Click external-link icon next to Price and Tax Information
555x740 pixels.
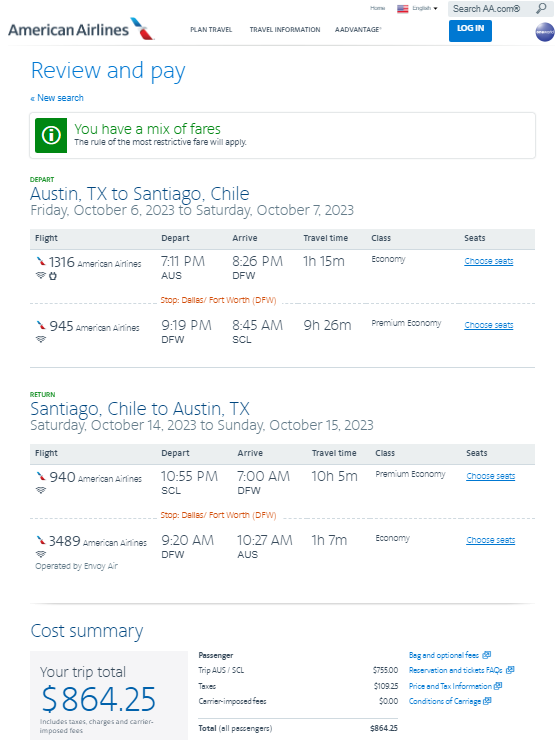point(498,686)
